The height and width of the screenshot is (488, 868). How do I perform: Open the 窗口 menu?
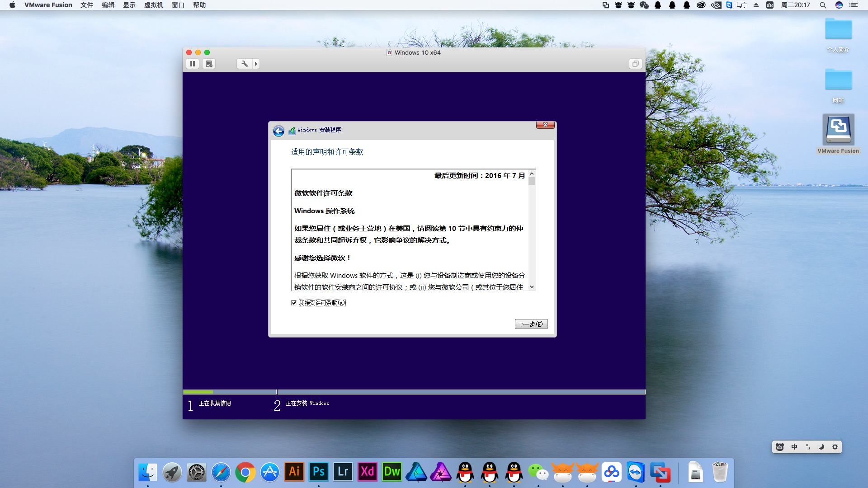coord(178,5)
